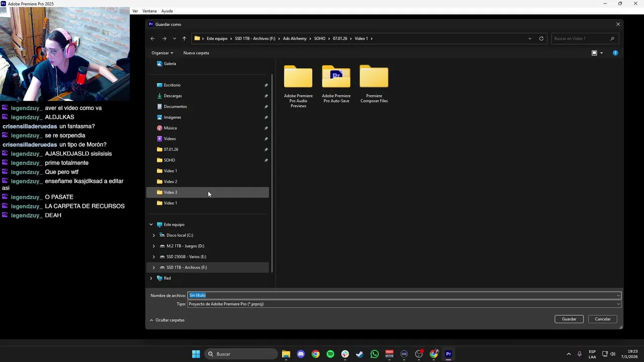Collapse the Este equipo tree node

pos(151,224)
